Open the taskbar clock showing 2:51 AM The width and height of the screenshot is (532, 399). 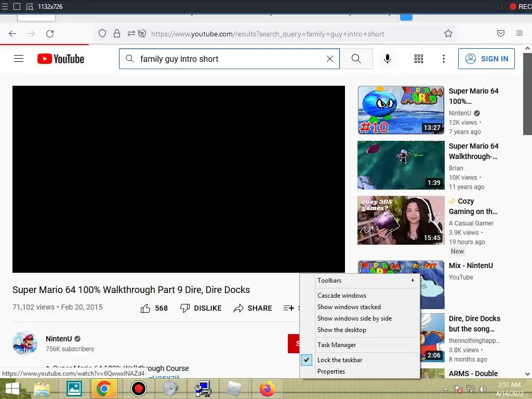pos(509,389)
